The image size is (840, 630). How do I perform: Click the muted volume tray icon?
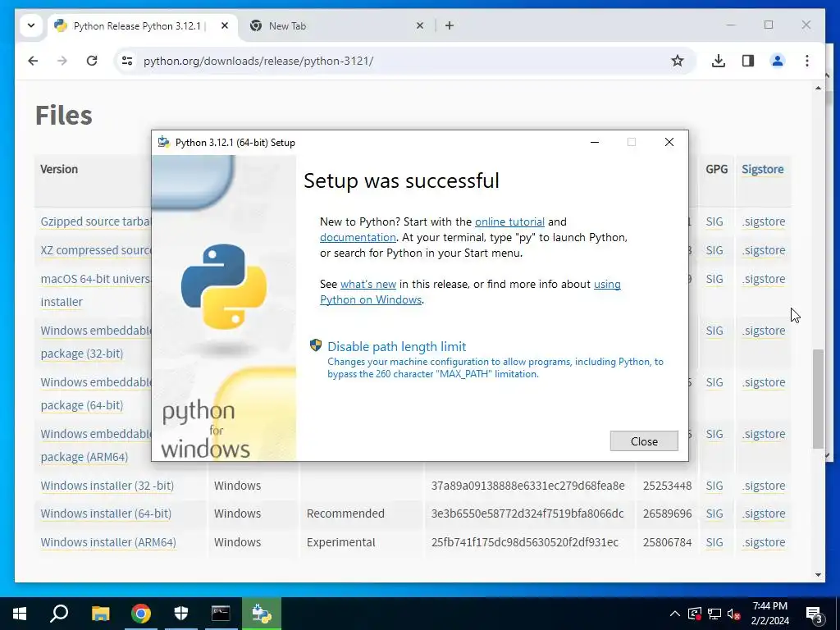[734, 614]
